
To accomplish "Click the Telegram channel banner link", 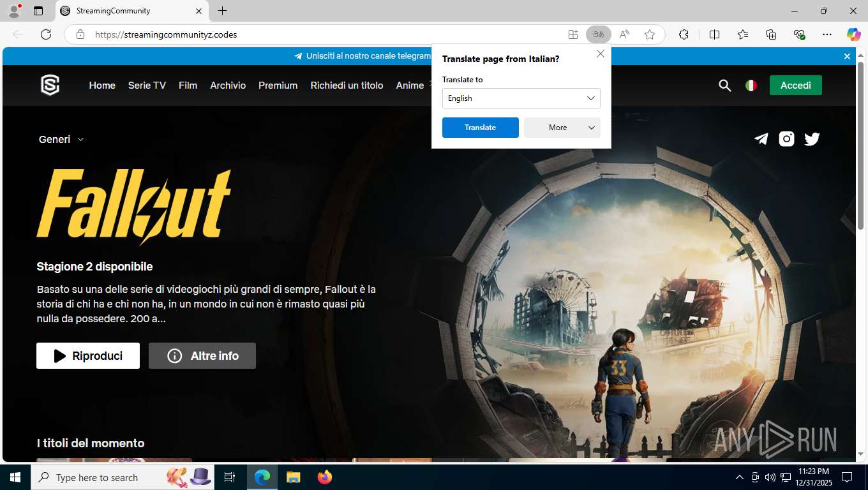I will click(x=364, y=56).
